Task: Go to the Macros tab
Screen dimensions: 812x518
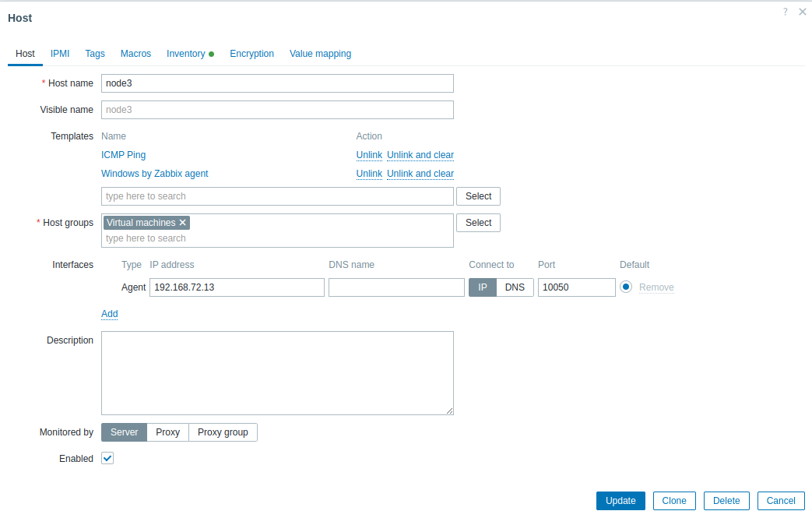Action: [x=135, y=54]
